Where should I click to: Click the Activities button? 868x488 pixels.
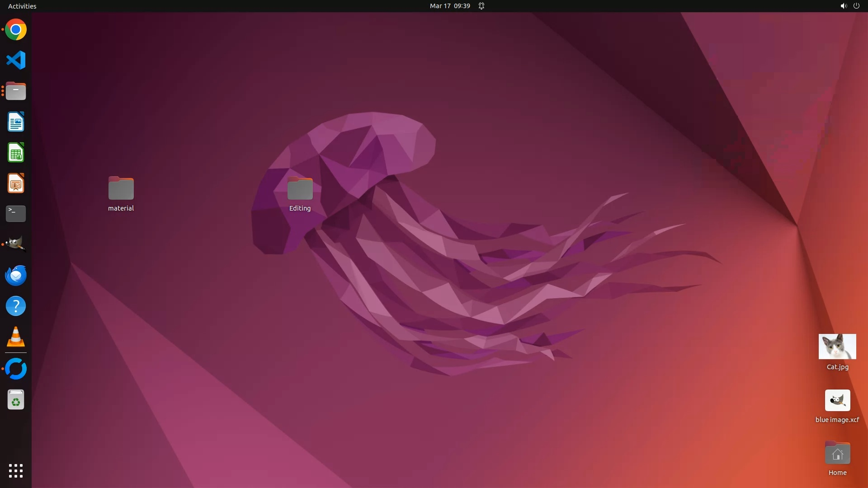(22, 6)
